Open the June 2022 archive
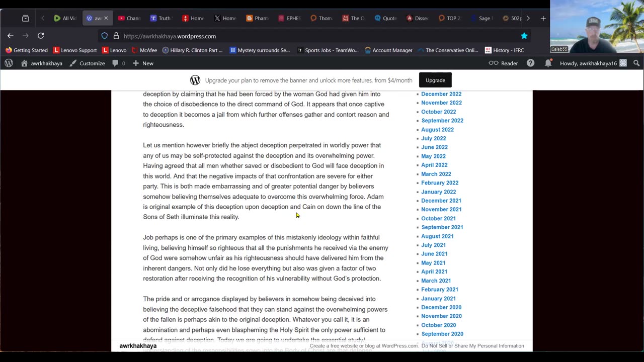Viewport: 644px width, 362px height. click(434, 147)
